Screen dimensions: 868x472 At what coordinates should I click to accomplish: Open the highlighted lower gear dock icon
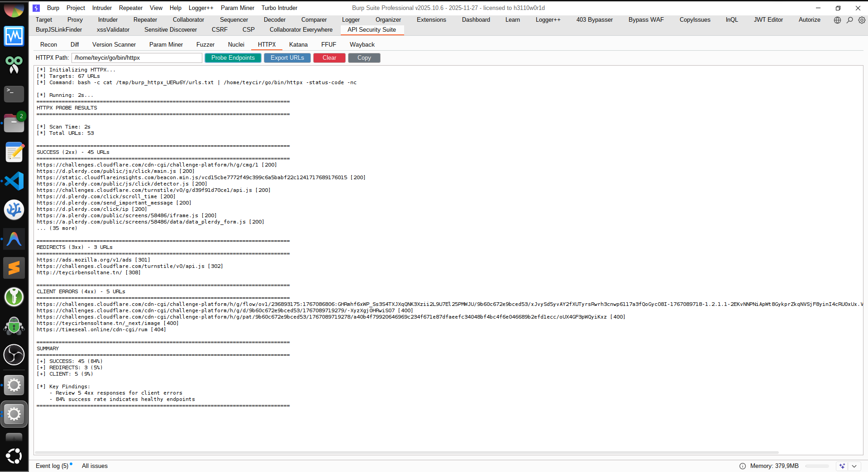pos(14,414)
